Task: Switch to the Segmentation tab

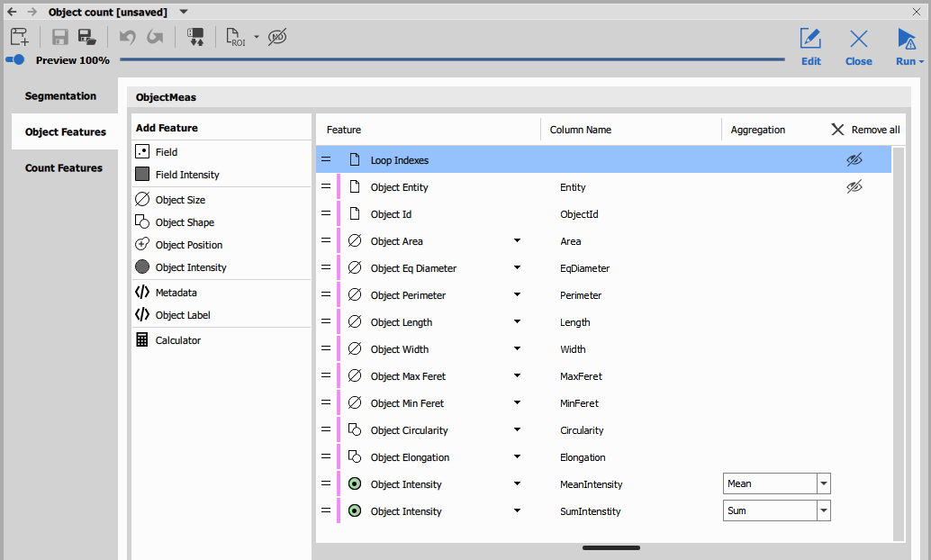Action: click(x=60, y=96)
